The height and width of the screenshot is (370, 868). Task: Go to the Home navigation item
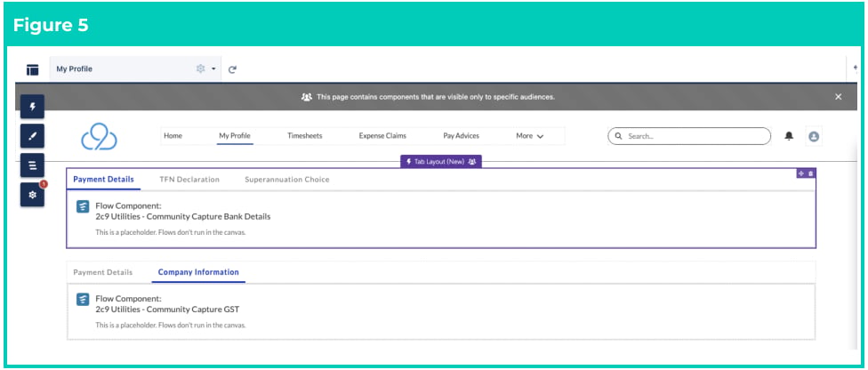[x=173, y=136]
